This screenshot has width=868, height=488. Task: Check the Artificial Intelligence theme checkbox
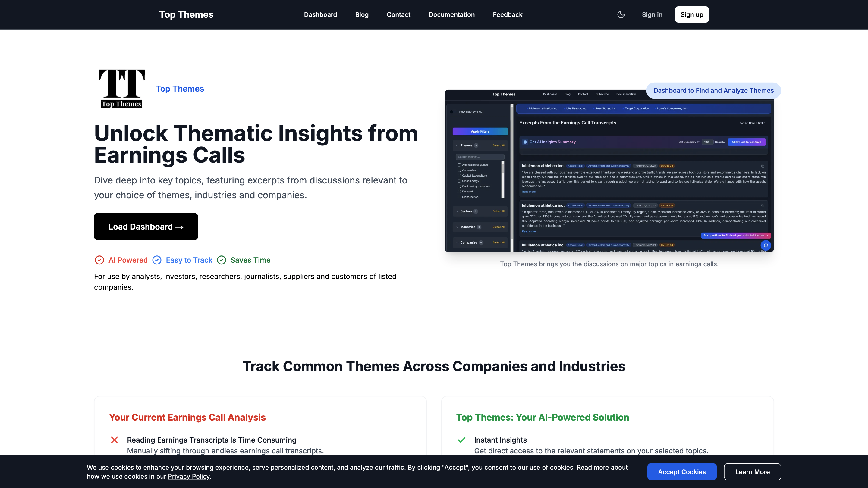point(459,165)
